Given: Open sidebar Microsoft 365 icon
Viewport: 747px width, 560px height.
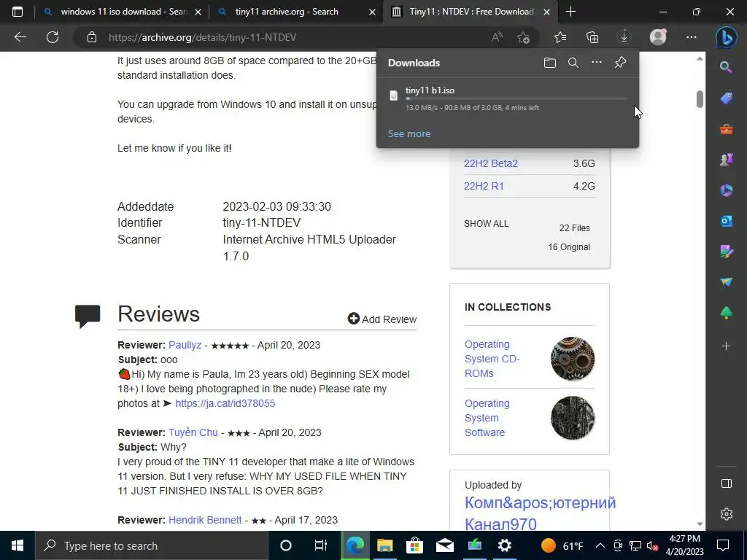Looking at the screenshot, I should coord(726,190).
